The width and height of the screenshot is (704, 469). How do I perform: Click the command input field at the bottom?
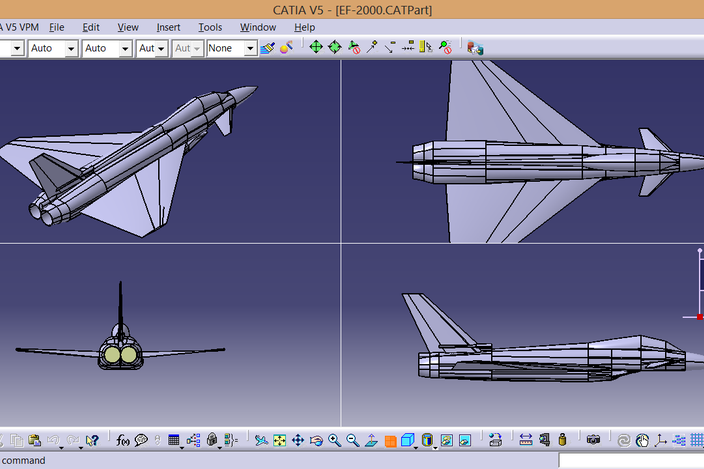click(631, 461)
